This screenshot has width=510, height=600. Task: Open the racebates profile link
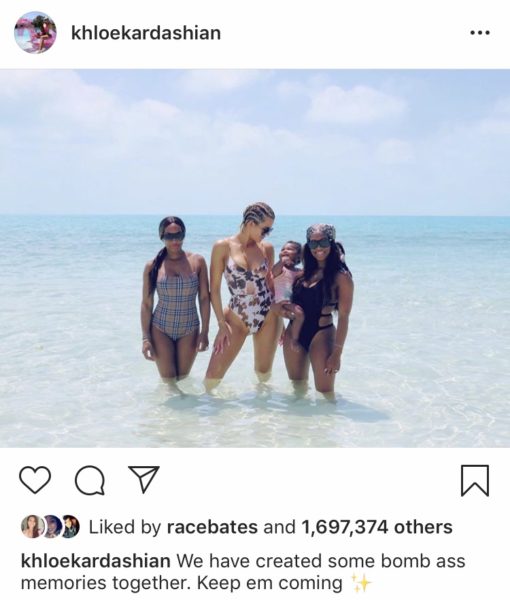pyautogui.click(x=212, y=527)
